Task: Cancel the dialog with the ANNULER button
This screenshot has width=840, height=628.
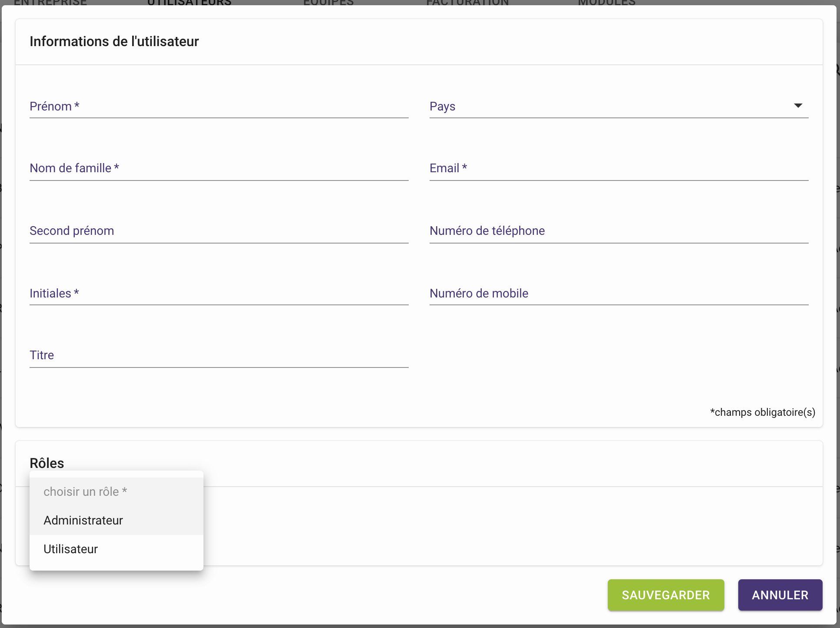Action: coord(780,595)
